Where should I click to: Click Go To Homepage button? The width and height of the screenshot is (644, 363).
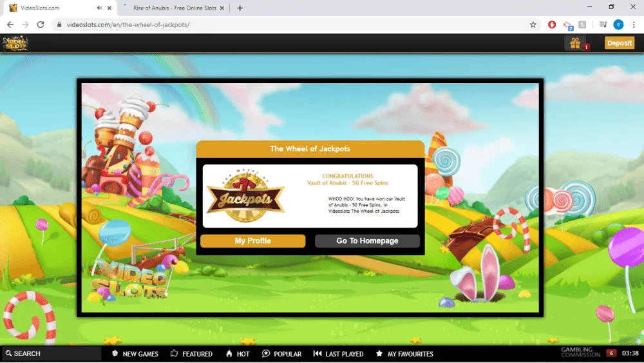point(367,241)
